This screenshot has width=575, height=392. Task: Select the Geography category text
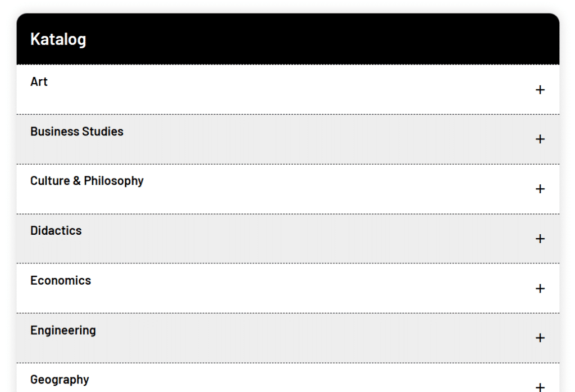60,380
